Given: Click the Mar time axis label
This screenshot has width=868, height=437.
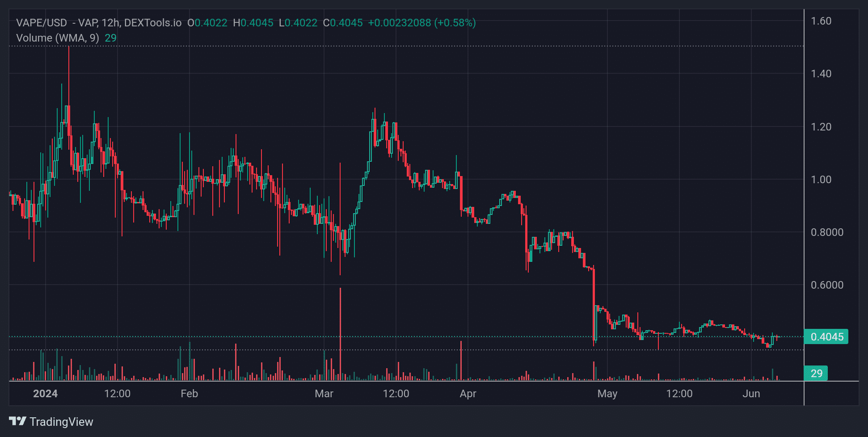Looking at the screenshot, I should click(x=324, y=394).
